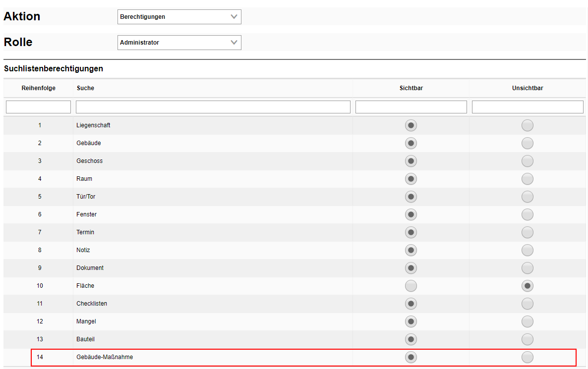
Task: Click the Unsichtbar column filter field
Action: click(x=528, y=107)
